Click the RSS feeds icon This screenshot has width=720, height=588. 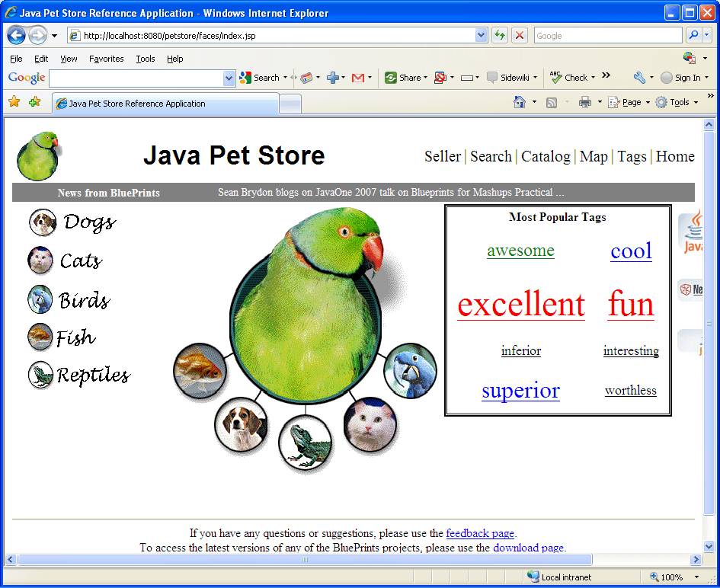[x=552, y=101]
